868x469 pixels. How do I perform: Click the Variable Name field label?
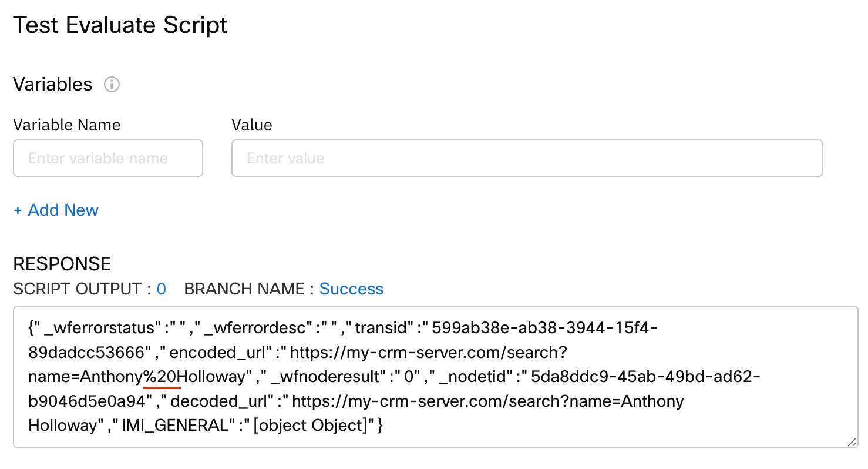point(67,125)
